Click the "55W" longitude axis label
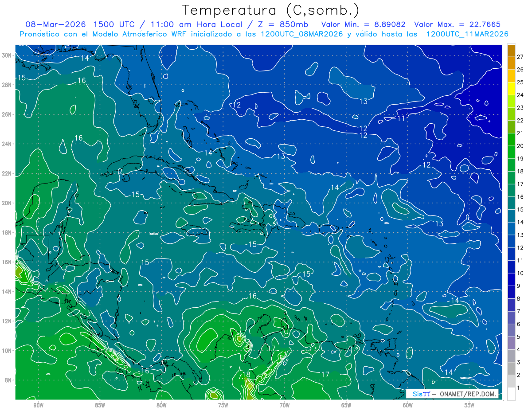 (469, 405)
